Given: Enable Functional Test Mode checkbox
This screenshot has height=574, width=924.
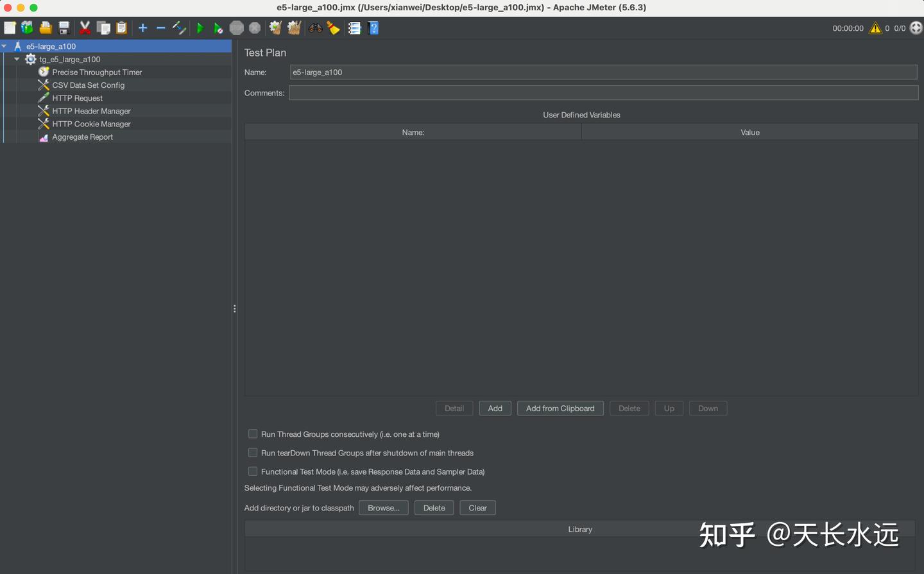Looking at the screenshot, I should coord(253,471).
